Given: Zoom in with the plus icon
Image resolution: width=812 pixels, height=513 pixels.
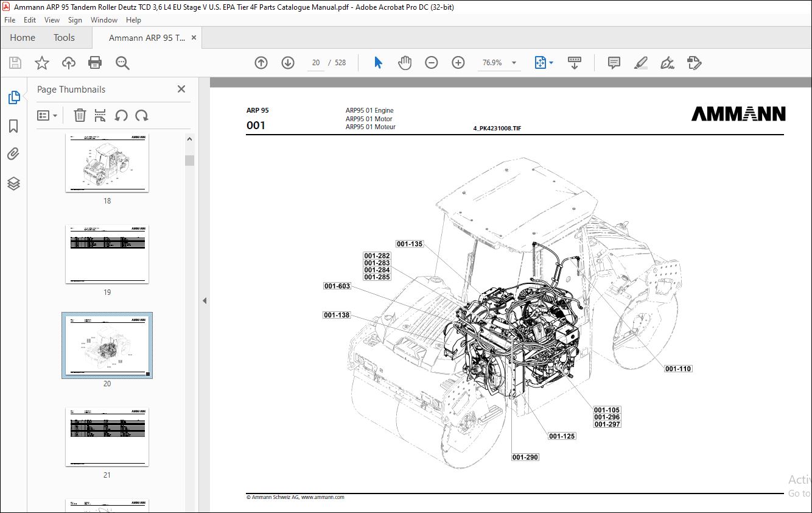Looking at the screenshot, I should (x=458, y=63).
